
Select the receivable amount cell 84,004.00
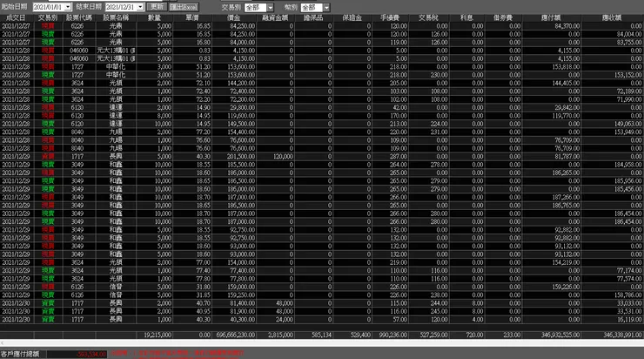[x=613, y=34]
